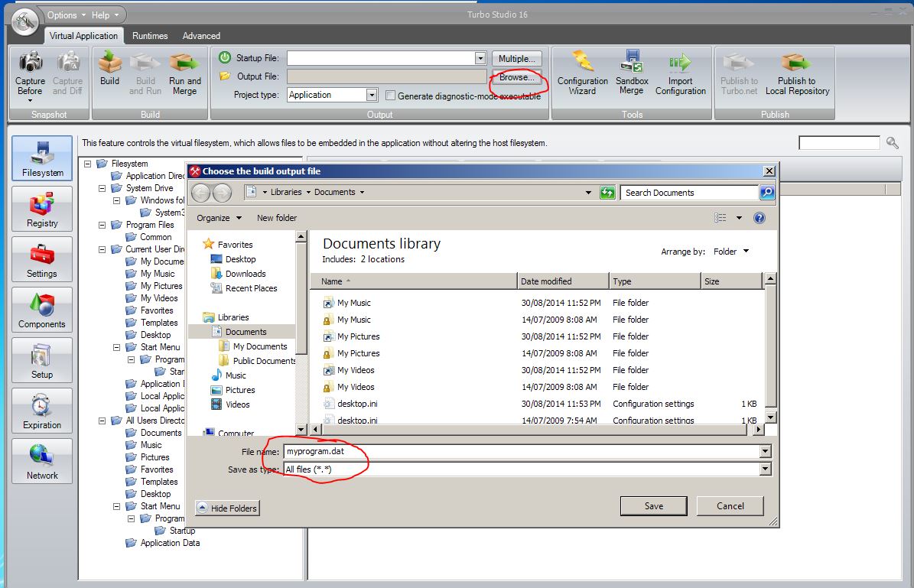Open the Components sidebar panel

(43, 310)
